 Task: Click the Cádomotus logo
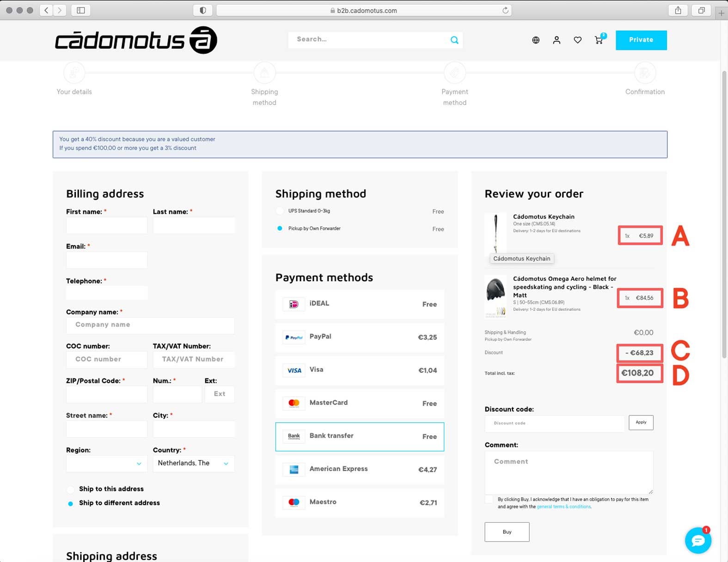tap(136, 40)
